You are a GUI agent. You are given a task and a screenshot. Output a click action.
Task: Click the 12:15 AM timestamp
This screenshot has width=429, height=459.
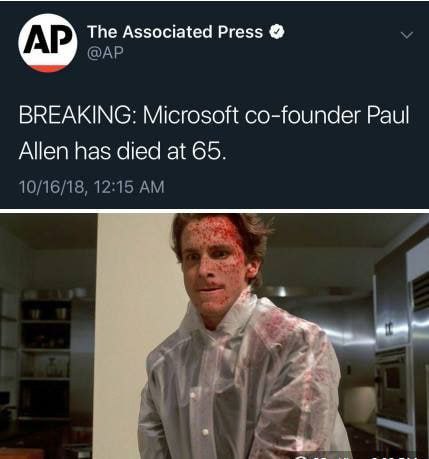(x=129, y=187)
